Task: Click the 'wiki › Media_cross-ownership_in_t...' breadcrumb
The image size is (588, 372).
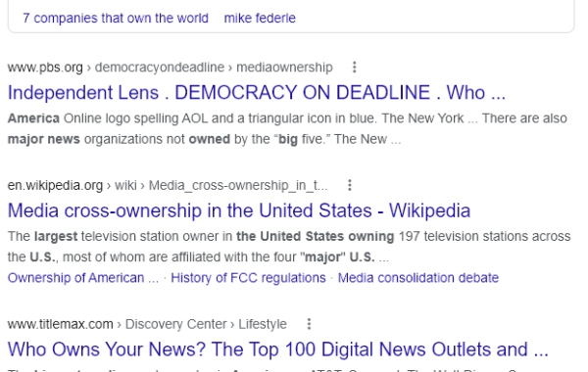Action: (x=221, y=185)
